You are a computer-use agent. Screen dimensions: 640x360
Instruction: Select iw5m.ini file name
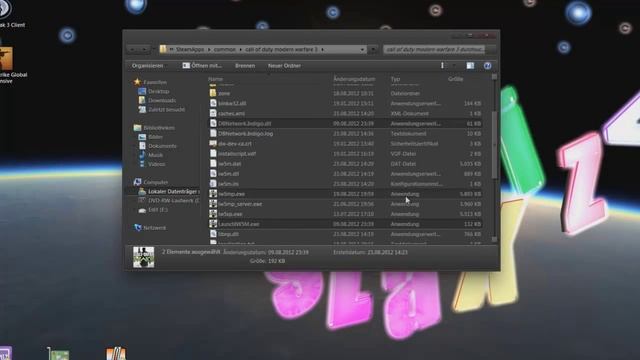(228, 184)
